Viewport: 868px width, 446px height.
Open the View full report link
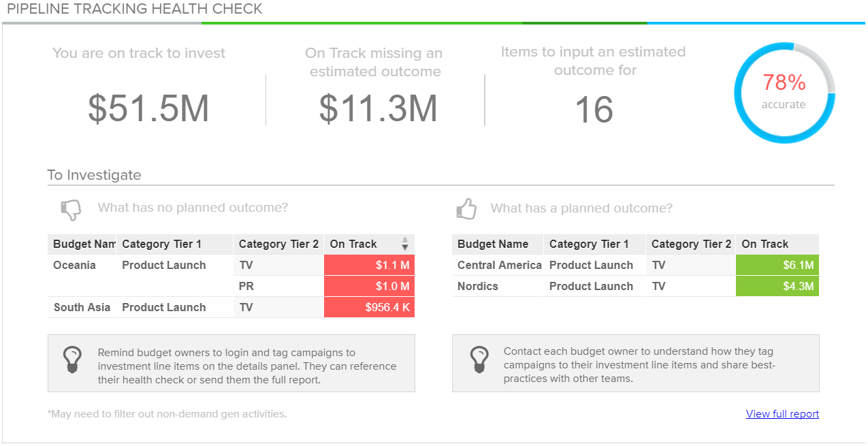tap(782, 414)
